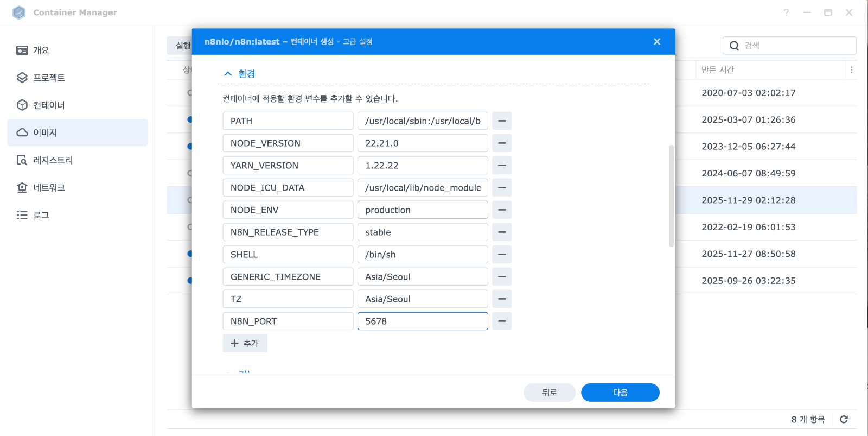Click the 추가 add variable button

point(245,344)
